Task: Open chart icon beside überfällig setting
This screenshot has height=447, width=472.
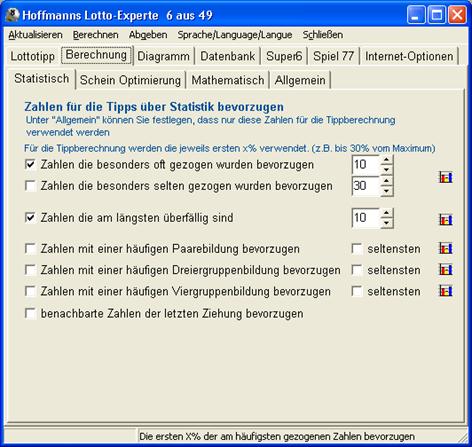Action: click(x=445, y=220)
